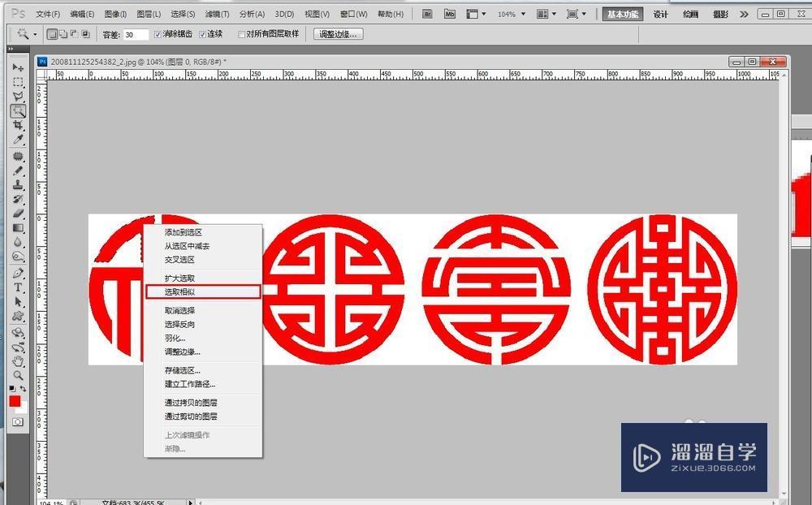812x505 pixels.
Task: Select the Brush tool
Action: 18,170
